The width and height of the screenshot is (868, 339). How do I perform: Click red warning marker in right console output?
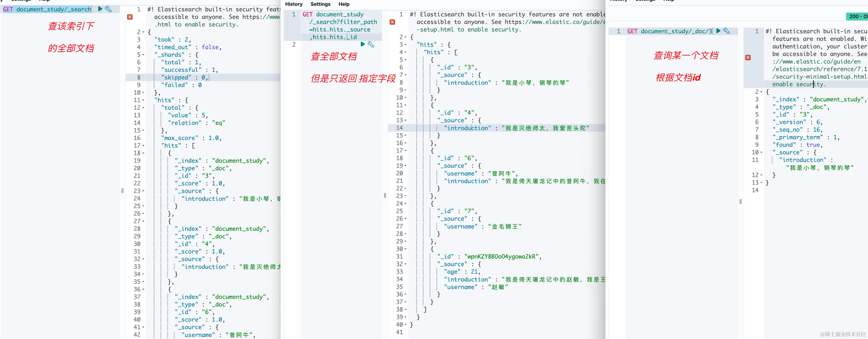[x=748, y=58]
